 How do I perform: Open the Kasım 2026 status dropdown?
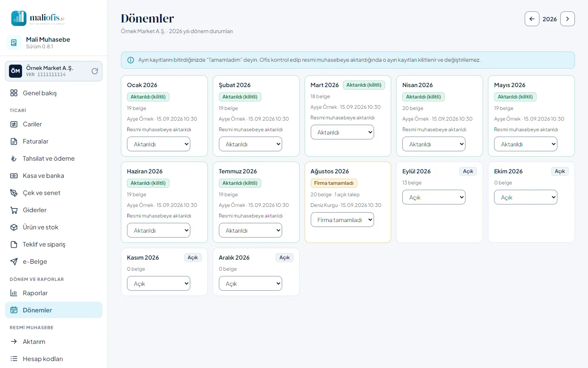click(158, 283)
